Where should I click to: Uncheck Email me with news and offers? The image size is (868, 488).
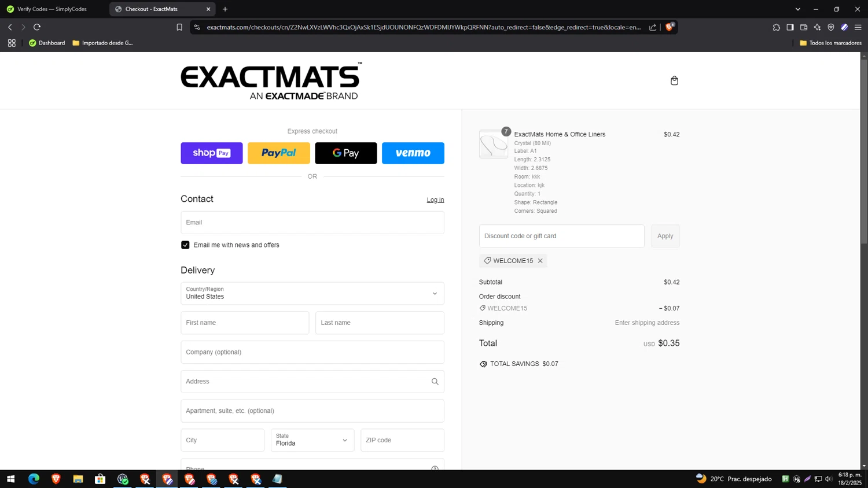click(185, 245)
